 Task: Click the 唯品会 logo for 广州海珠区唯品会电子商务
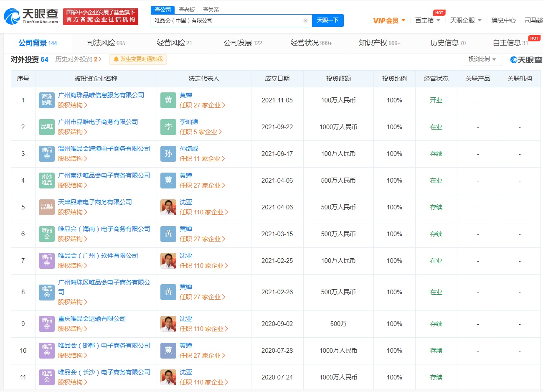[47, 292]
